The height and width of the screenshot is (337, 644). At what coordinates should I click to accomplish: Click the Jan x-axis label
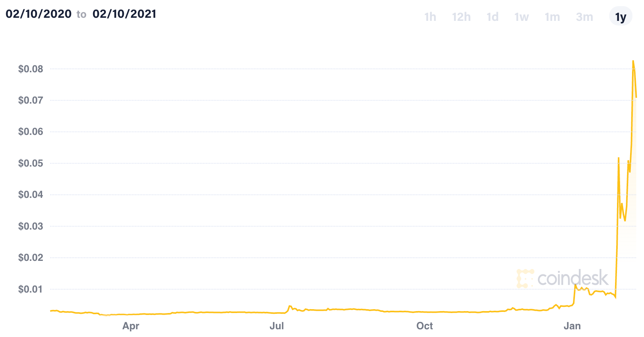tap(572, 326)
